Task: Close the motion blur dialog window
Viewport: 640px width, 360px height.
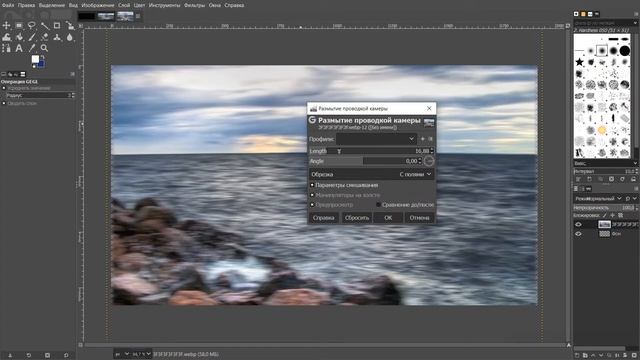Action: (429, 108)
